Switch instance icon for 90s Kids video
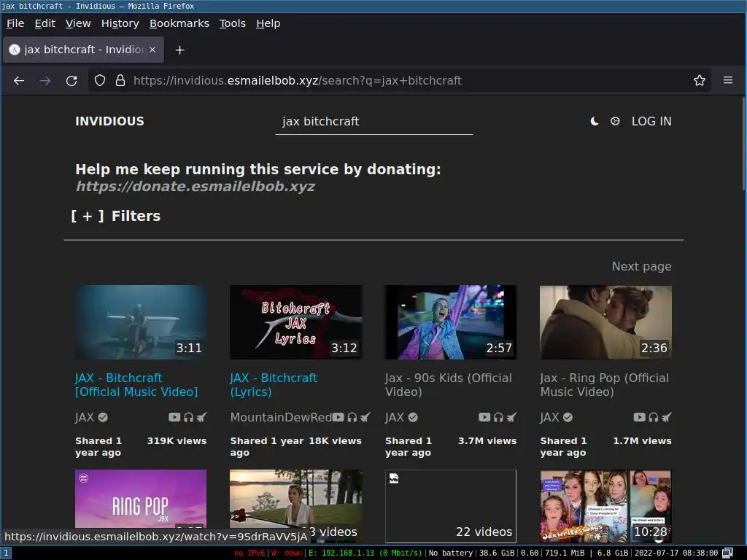747x560 pixels. pos(511,417)
